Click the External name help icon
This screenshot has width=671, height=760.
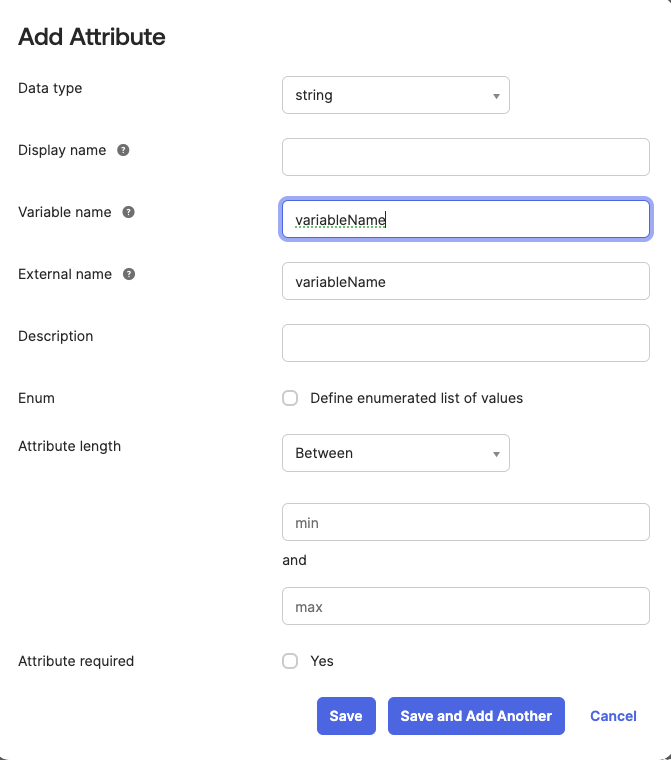(x=129, y=274)
